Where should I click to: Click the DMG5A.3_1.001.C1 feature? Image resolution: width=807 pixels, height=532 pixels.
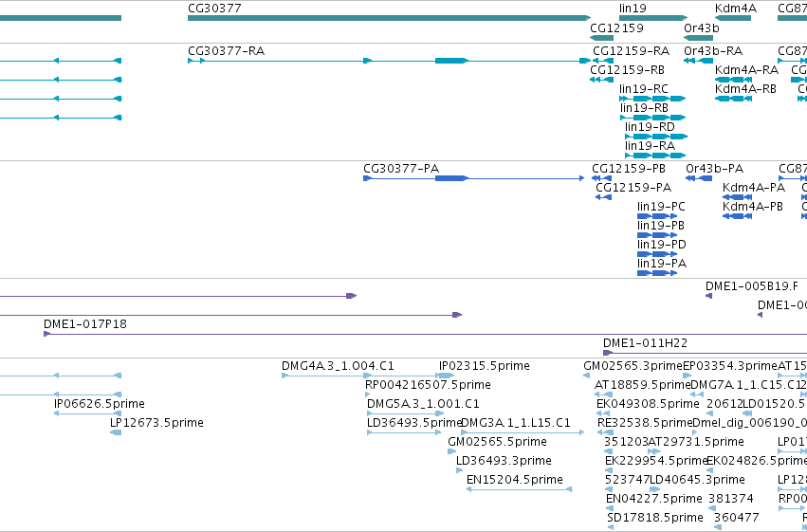(x=406, y=414)
